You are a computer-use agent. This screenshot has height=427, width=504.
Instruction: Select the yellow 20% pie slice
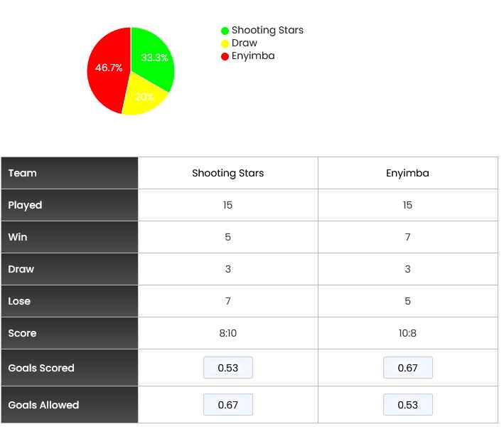point(144,97)
